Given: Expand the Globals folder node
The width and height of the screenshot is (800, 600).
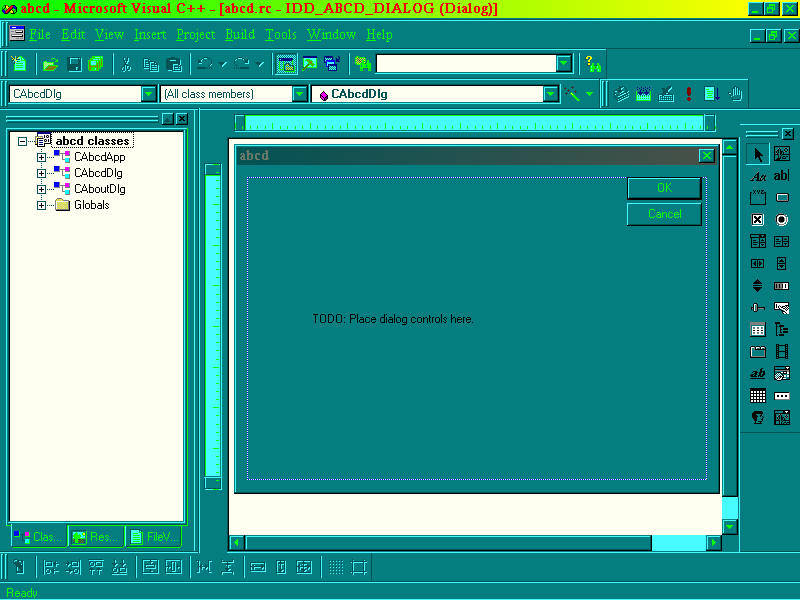Looking at the screenshot, I should [42, 205].
